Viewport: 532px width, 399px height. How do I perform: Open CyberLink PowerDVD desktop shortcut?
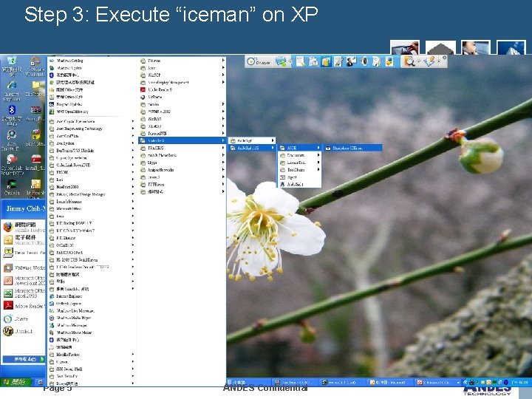pos(12,165)
